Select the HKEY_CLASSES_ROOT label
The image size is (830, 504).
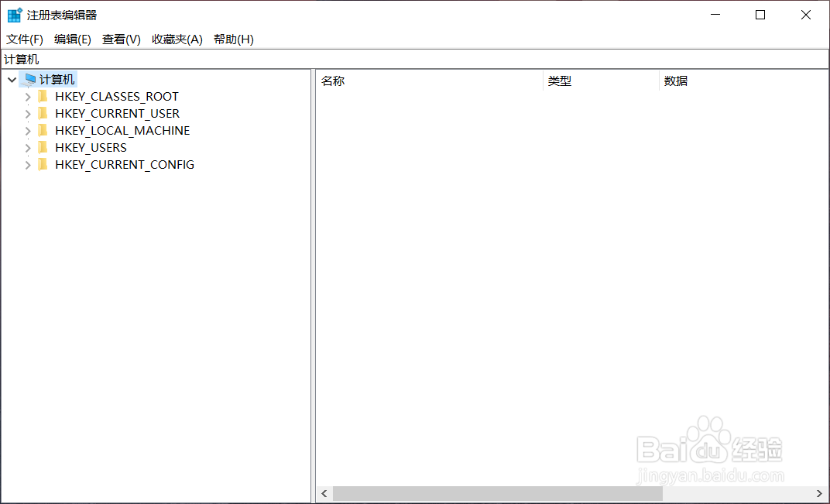(117, 96)
